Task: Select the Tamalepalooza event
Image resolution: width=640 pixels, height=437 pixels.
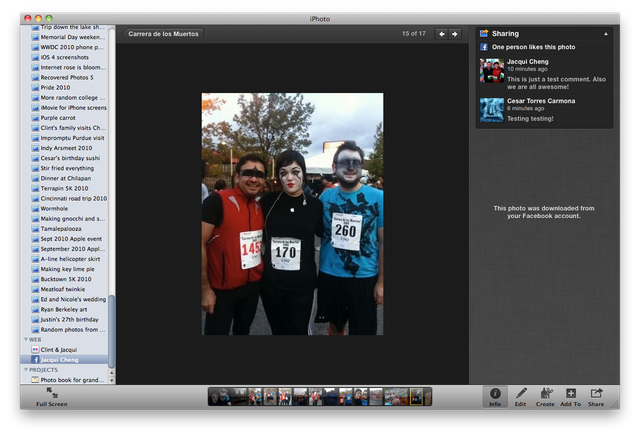Action: (64, 228)
